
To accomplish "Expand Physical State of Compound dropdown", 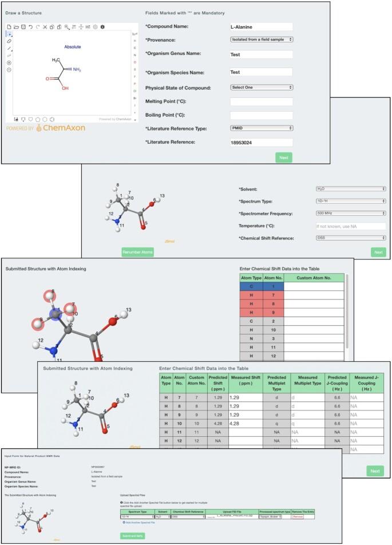I will 261,88.
